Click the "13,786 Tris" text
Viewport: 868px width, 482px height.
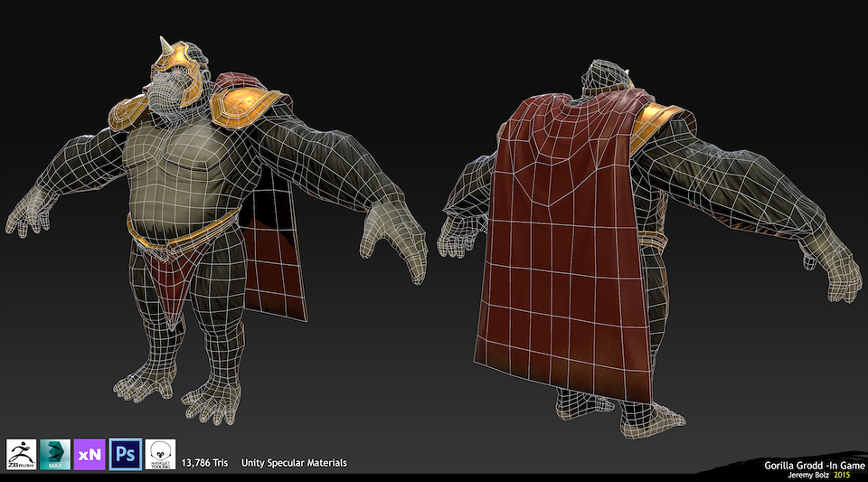[204, 463]
